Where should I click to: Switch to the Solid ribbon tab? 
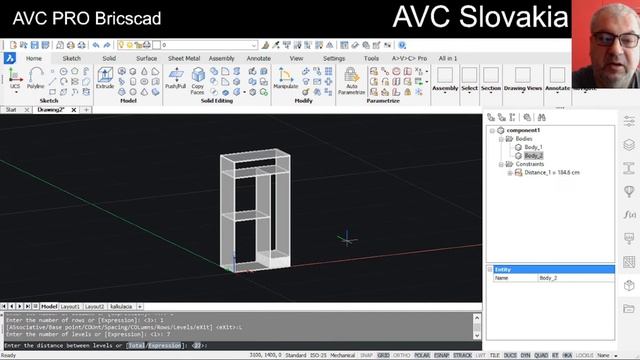pyautogui.click(x=109, y=58)
